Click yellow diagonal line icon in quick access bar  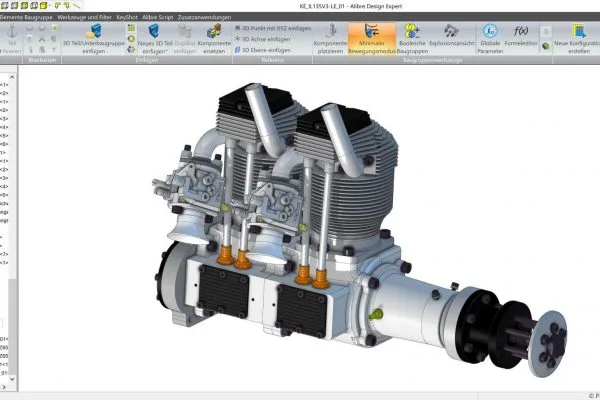pos(77,5)
